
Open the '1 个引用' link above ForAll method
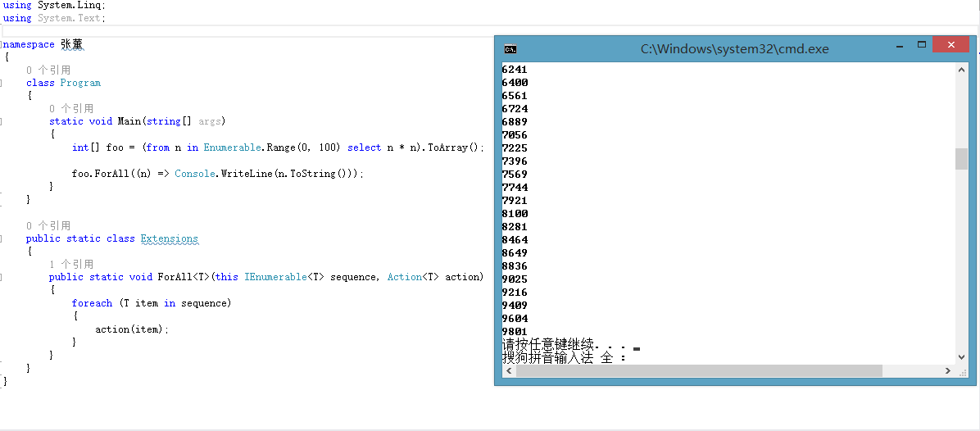click(71, 264)
